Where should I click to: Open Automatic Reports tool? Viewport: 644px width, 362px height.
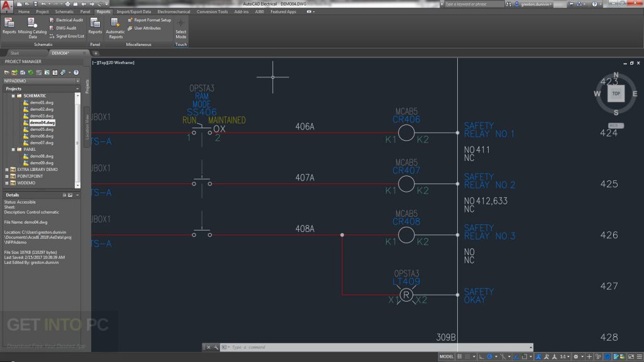pyautogui.click(x=115, y=28)
